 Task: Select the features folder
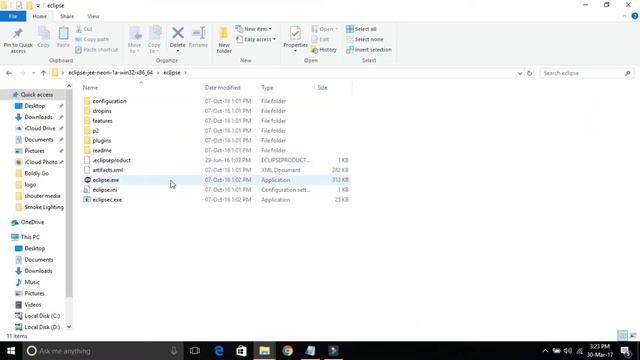pyautogui.click(x=102, y=121)
